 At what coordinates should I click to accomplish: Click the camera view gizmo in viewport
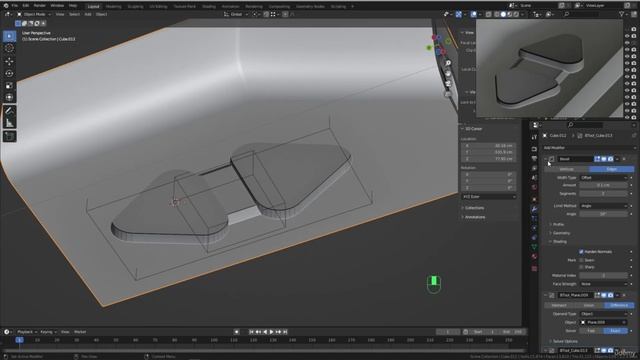pyautogui.click(x=448, y=84)
